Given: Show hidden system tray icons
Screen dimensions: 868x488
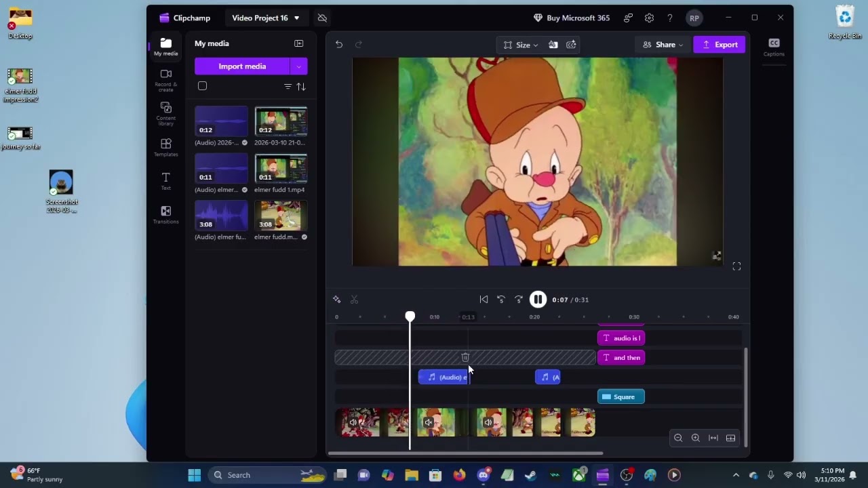Looking at the screenshot, I should [x=736, y=475].
